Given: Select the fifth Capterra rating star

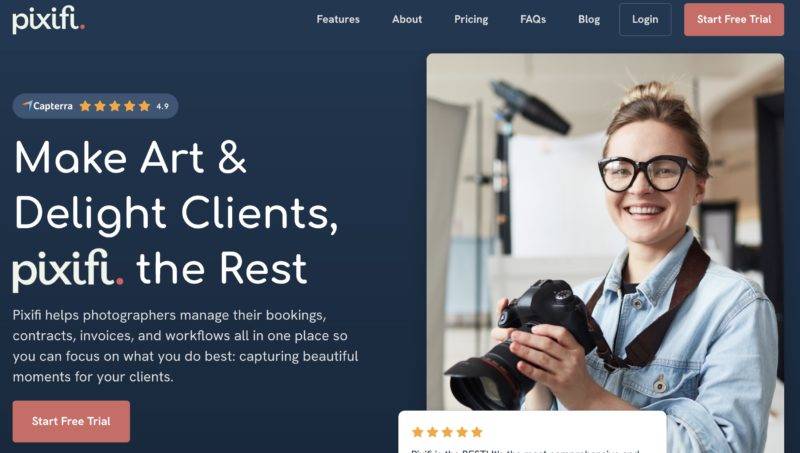Looking at the screenshot, I should [x=144, y=106].
